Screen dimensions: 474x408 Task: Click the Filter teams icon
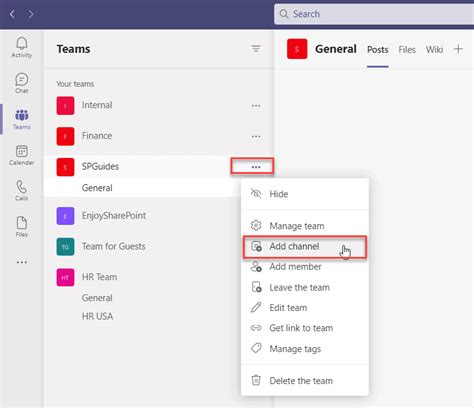pos(256,49)
